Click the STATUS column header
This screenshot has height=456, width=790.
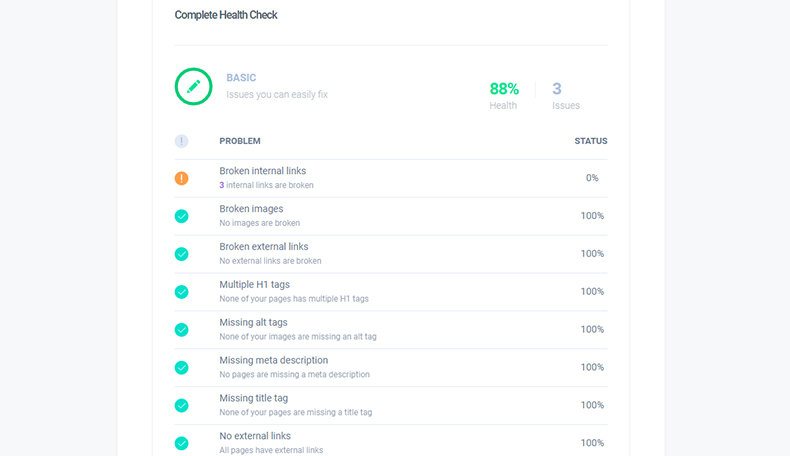pos(591,141)
